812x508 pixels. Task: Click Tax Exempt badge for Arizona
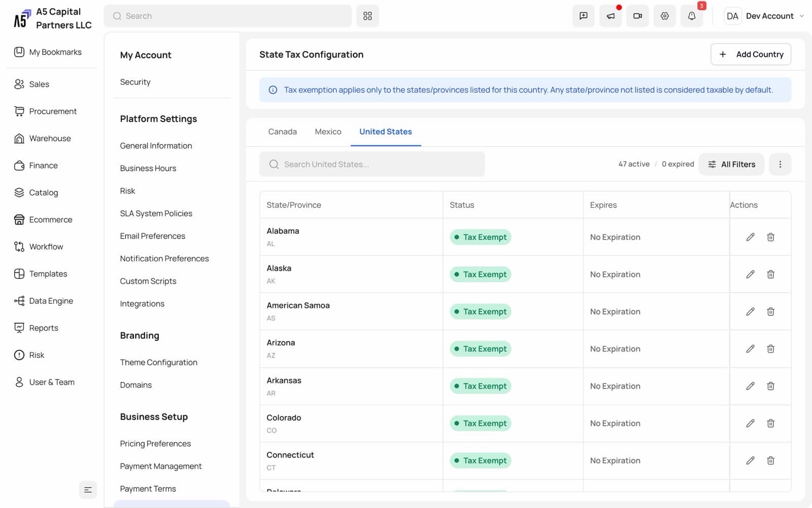pos(480,348)
